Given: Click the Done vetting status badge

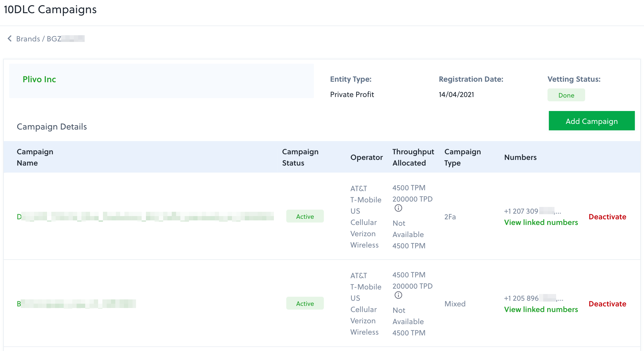Looking at the screenshot, I should (566, 95).
